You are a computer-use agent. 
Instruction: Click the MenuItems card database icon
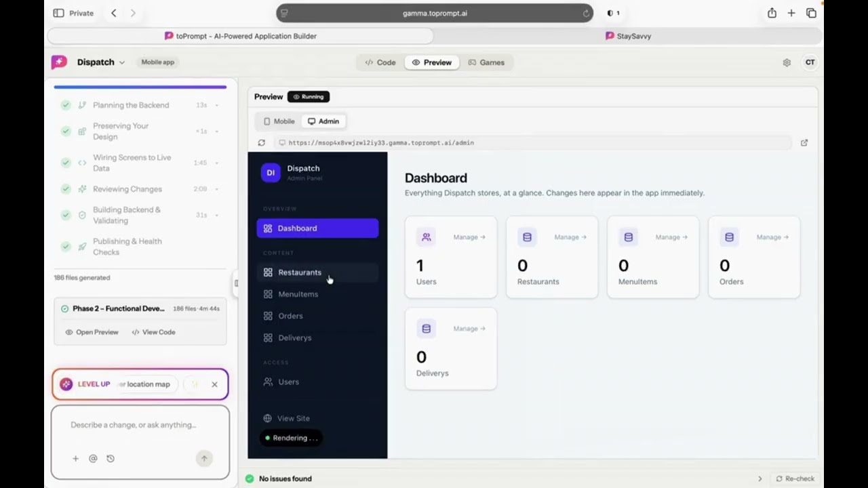[628, 237]
